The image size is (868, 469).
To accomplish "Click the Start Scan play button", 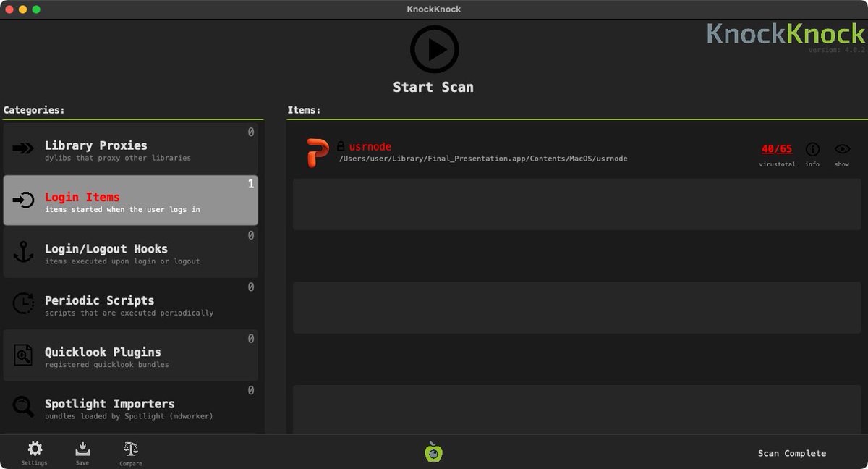I will pos(434,49).
